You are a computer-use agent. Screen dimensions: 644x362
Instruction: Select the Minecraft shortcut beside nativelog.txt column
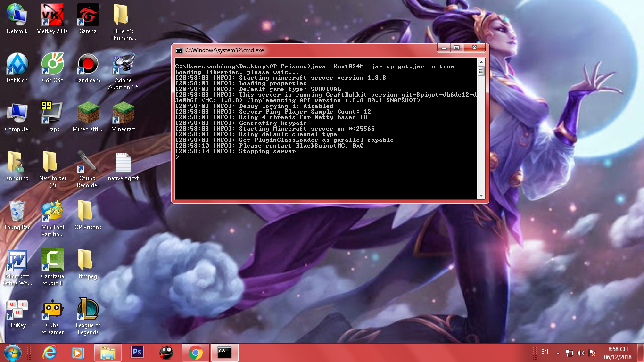click(x=123, y=117)
